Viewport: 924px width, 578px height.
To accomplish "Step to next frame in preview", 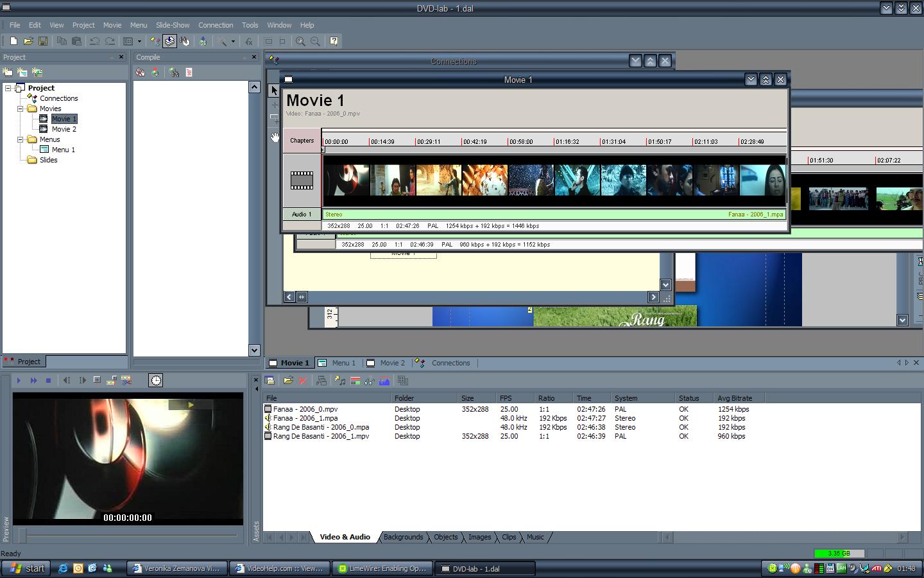I will [82, 380].
